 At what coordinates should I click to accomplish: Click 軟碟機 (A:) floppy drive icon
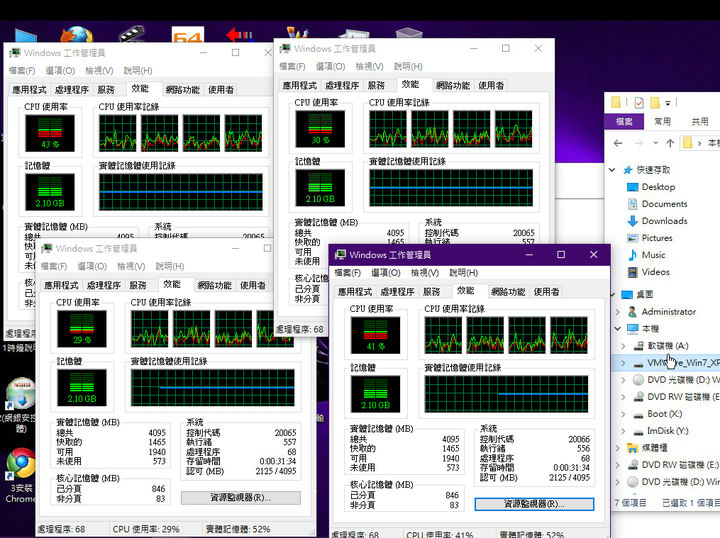click(638, 346)
